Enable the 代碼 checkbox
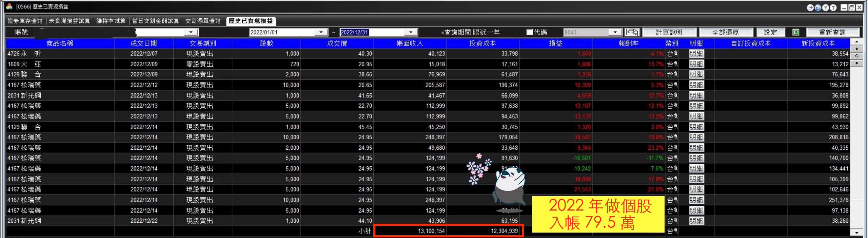This screenshot has width=868, height=238. point(530,32)
